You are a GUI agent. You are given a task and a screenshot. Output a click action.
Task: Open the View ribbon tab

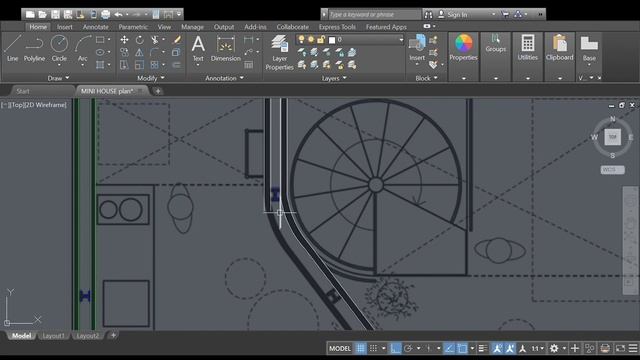164,27
